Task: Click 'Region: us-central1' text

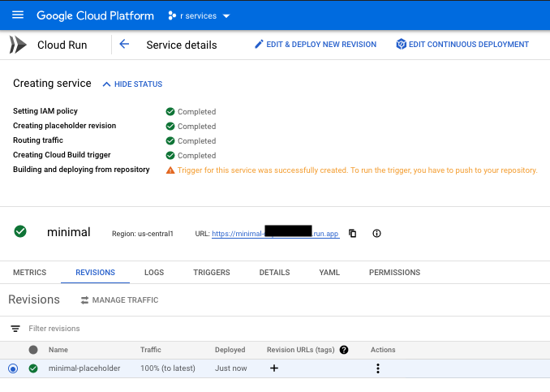Action: click(143, 234)
